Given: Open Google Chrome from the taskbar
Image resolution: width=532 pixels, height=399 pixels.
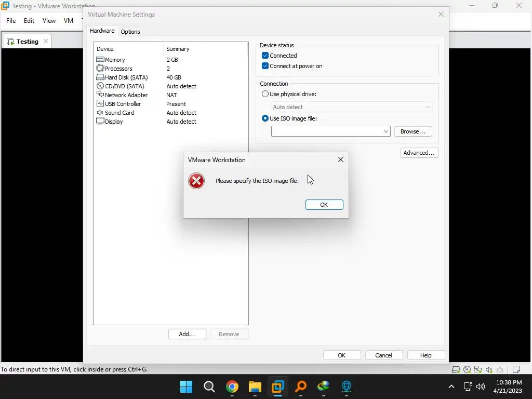Looking at the screenshot, I should coord(232,387).
